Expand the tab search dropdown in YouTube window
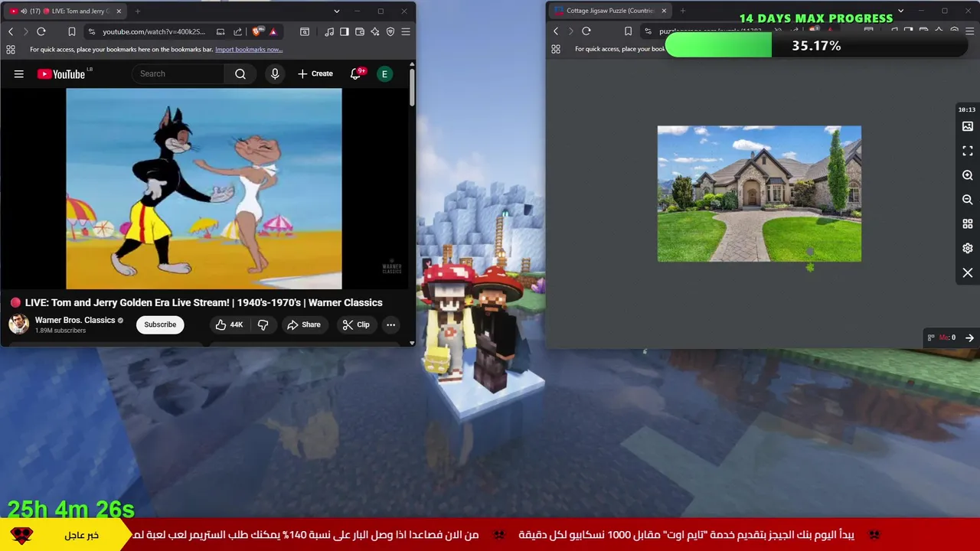This screenshot has height=551, width=980. (x=336, y=11)
